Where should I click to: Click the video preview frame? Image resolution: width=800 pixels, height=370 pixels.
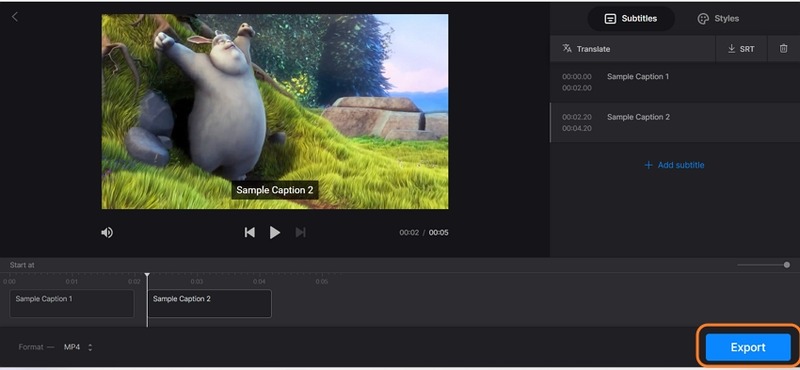[x=275, y=111]
